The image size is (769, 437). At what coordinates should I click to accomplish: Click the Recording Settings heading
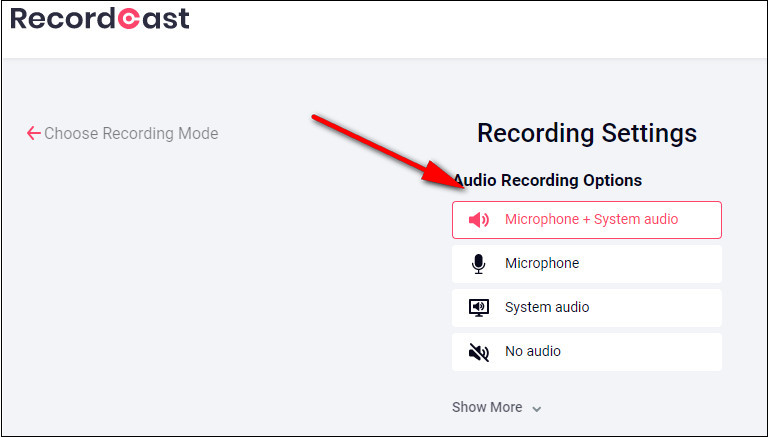tap(586, 133)
